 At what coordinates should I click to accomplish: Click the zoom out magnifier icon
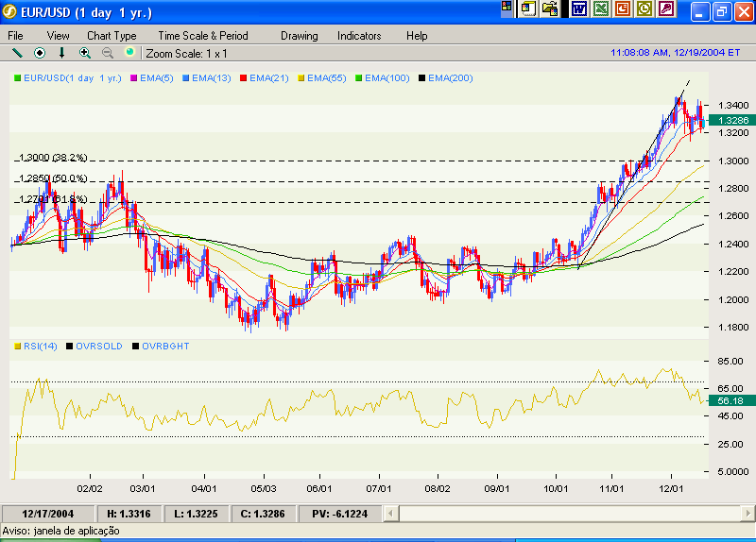[x=108, y=53]
